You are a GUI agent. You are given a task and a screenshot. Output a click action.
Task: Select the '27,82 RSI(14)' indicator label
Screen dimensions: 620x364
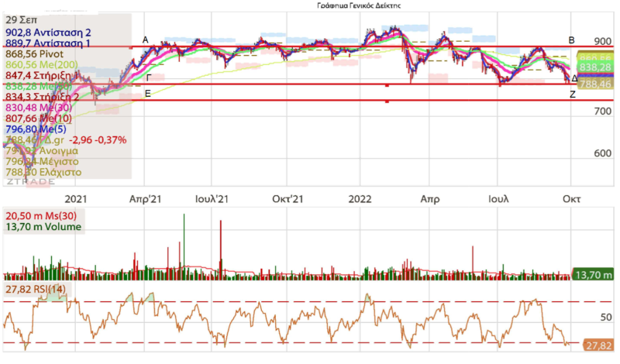[35, 290]
